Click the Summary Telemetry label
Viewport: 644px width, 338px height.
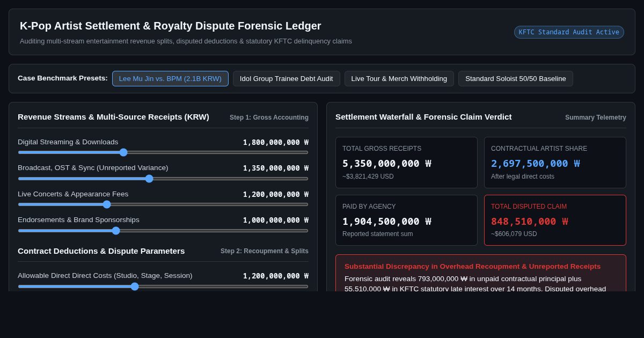coord(596,117)
